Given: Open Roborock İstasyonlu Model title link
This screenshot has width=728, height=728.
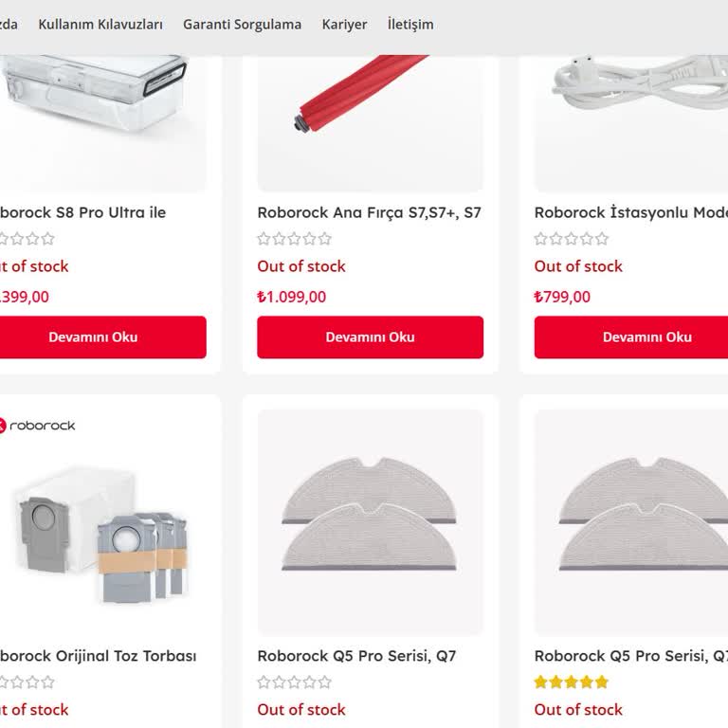Looking at the screenshot, I should tap(630, 212).
